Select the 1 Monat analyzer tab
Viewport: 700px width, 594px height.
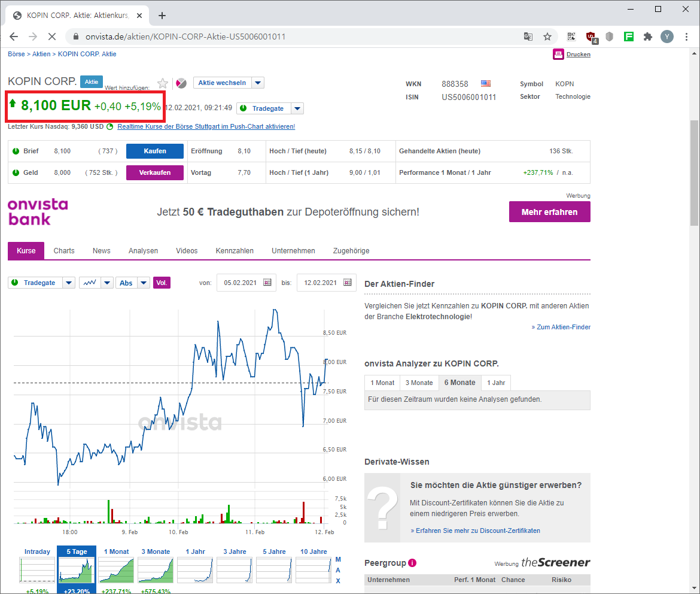click(x=382, y=383)
